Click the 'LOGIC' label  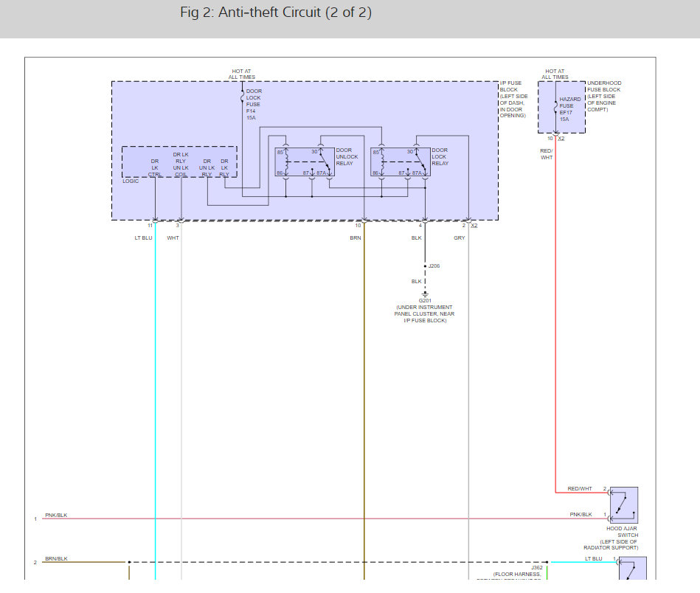tap(131, 181)
